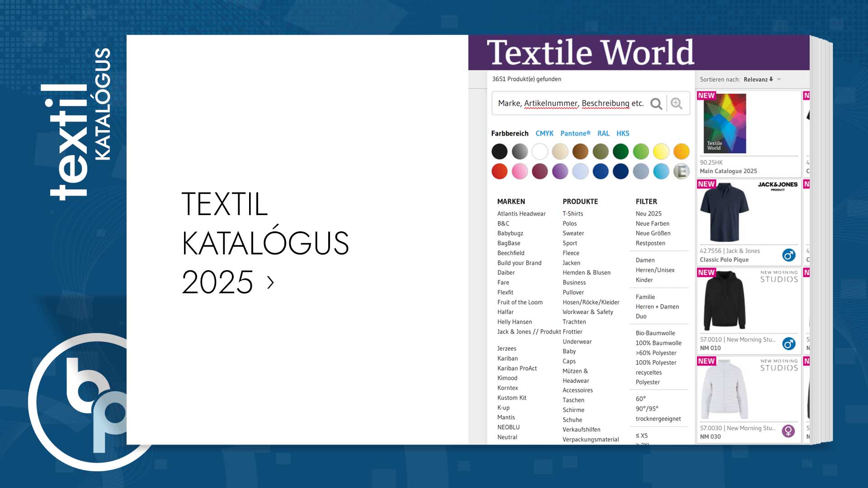Open advanced search with the magnifier-plus icon

click(x=676, y=103)
